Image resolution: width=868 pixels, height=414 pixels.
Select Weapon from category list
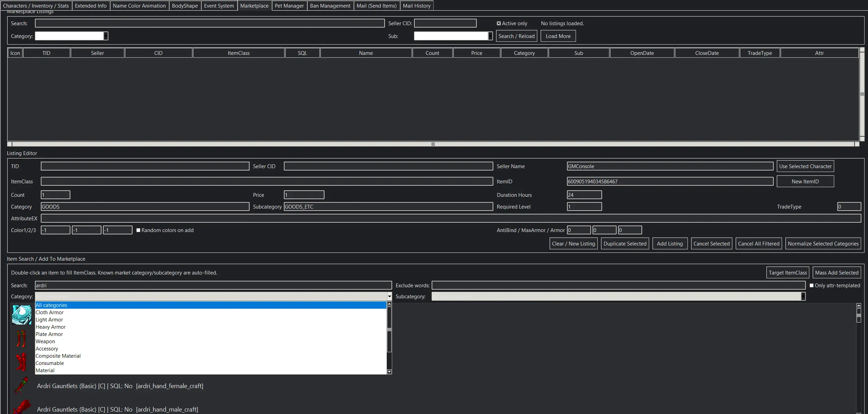[211, 341]
